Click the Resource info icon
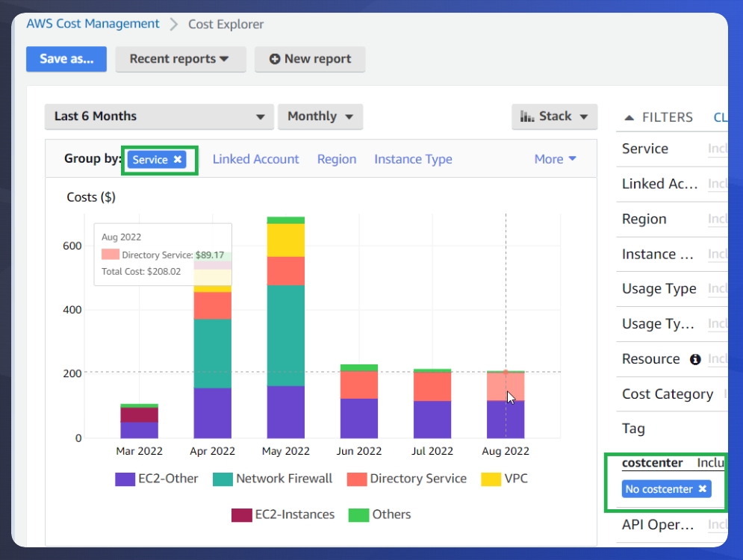This screenshot has width=743, height=560. click(695, 360)
